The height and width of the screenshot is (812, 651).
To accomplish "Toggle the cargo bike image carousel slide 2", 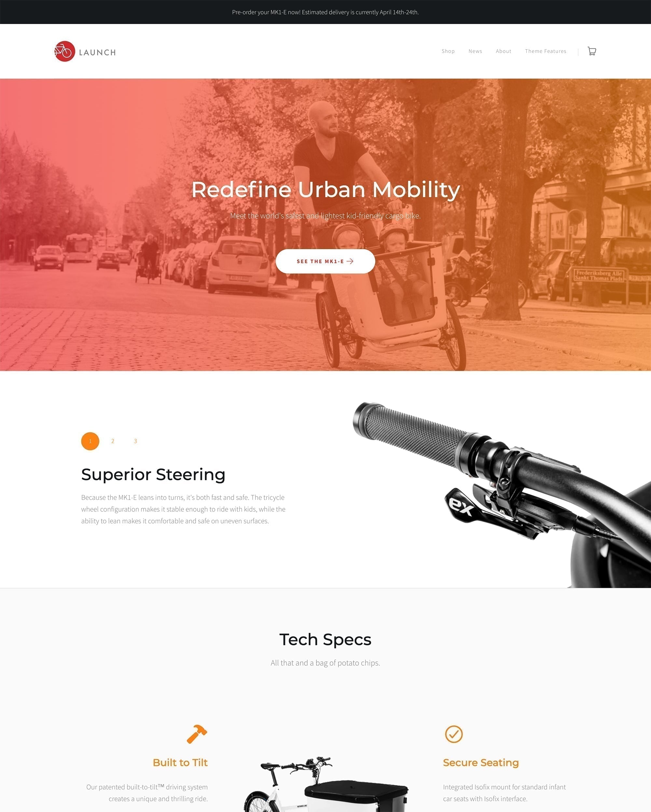I will (x=112, y=441).
